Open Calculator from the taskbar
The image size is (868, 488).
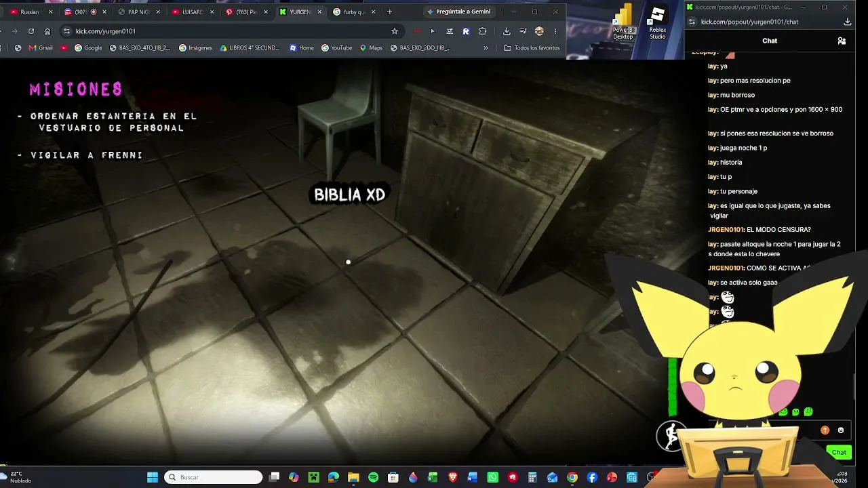click(x=532, y=477)
